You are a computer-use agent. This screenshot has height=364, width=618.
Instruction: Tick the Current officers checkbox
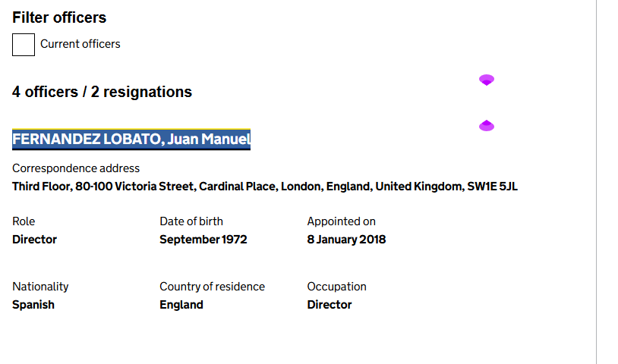(24, 44)
